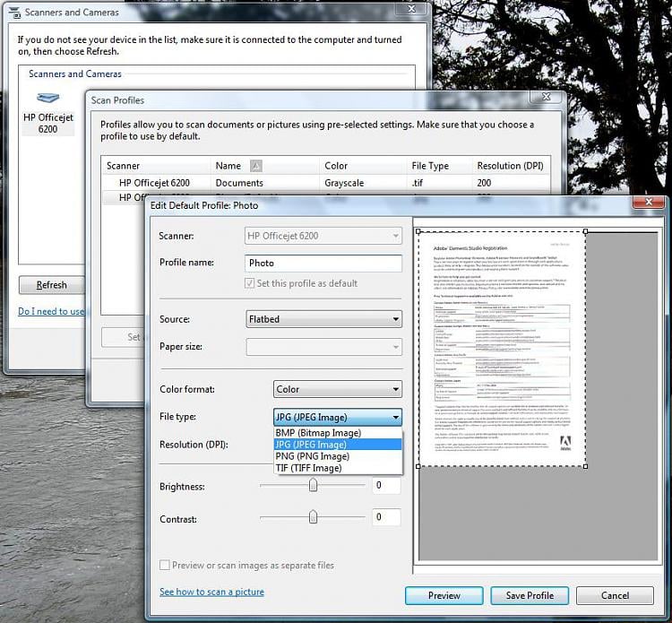This screenshot has width=672, height=623.
Task: Click the Name column sort arrow
Action: tap(256, 166)
